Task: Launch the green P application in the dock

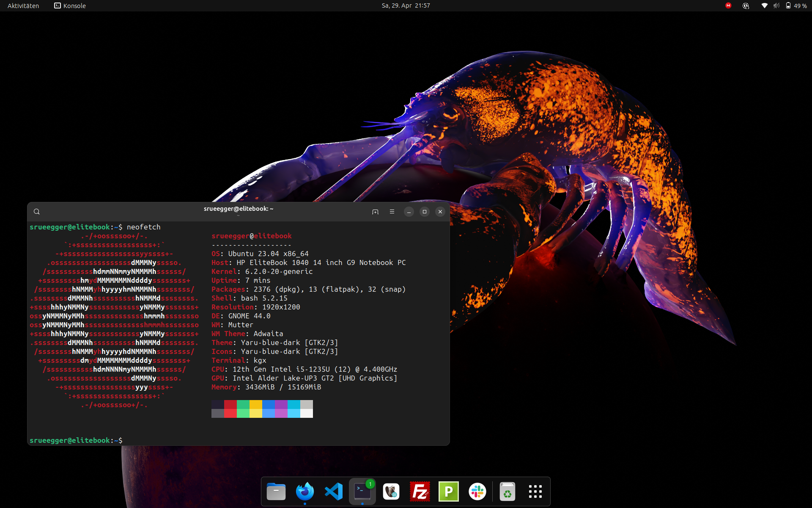Action: click(449, 491)
